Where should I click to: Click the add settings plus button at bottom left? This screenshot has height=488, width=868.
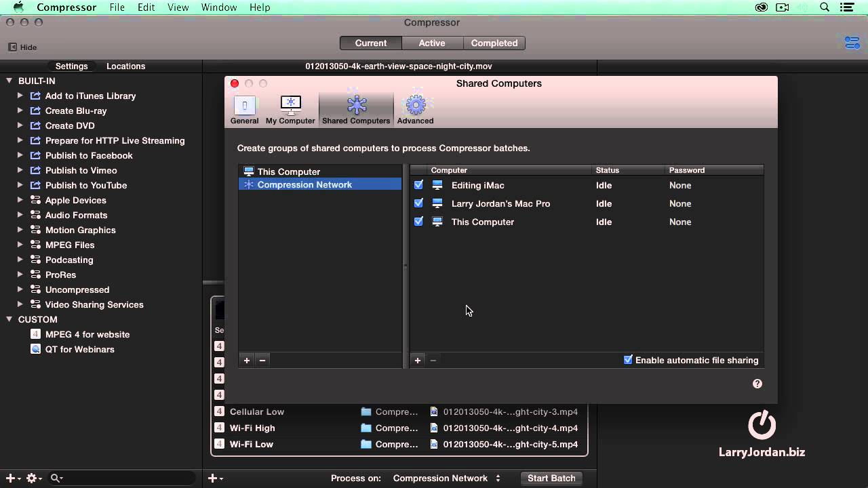tap(12, 479)
